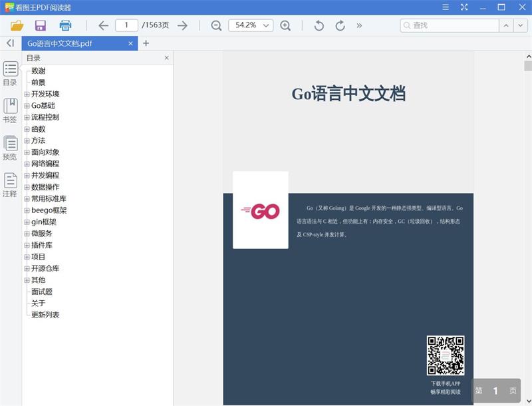Image resolution: width=532 pixels, height=406 pixels.
Task: Select 项目 in the outline
Action: (x=39, y=257)
